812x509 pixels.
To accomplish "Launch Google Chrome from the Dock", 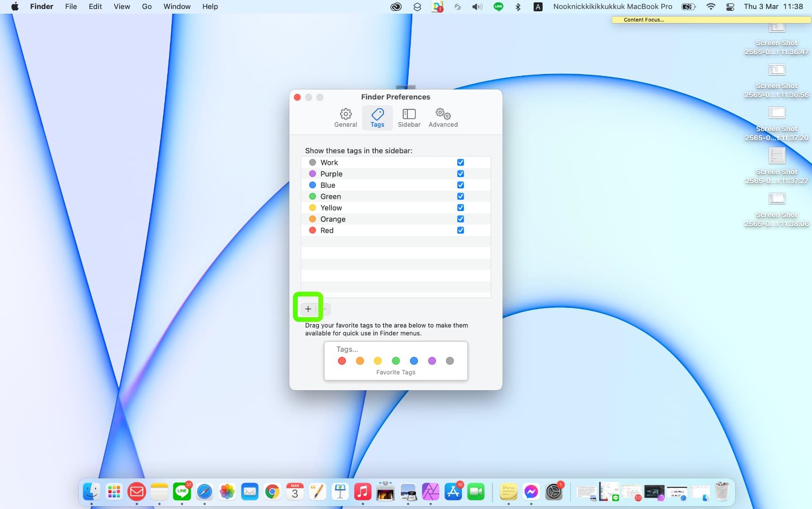I will pos(272,492).
